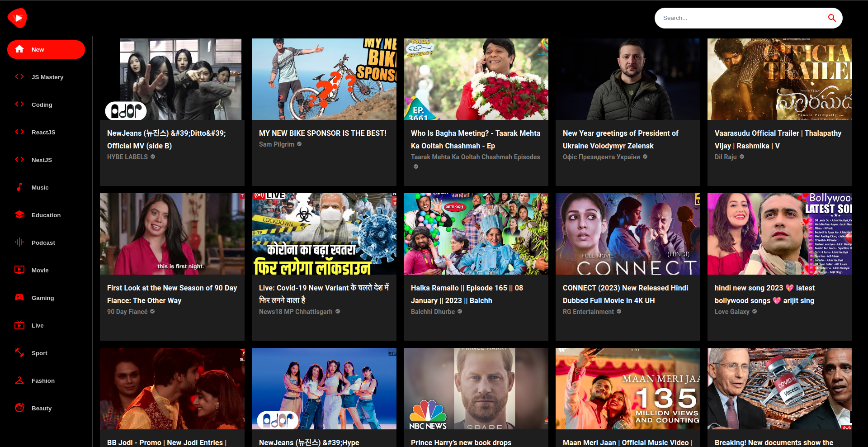Click verified badge next to Dil Raju
Image resolution: width=868 pixels, height=447 pixels.
pyautogui.click(x=742, y=157)
